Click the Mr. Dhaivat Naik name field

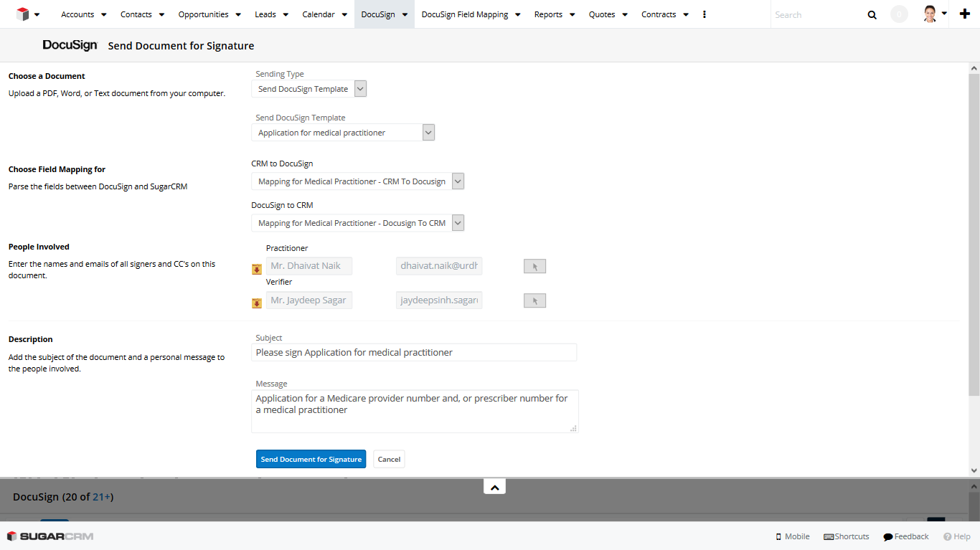pos(309,266)
